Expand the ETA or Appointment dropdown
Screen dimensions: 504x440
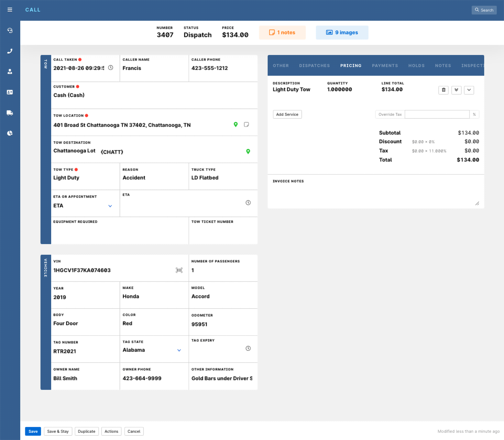[x=110, y=206]
